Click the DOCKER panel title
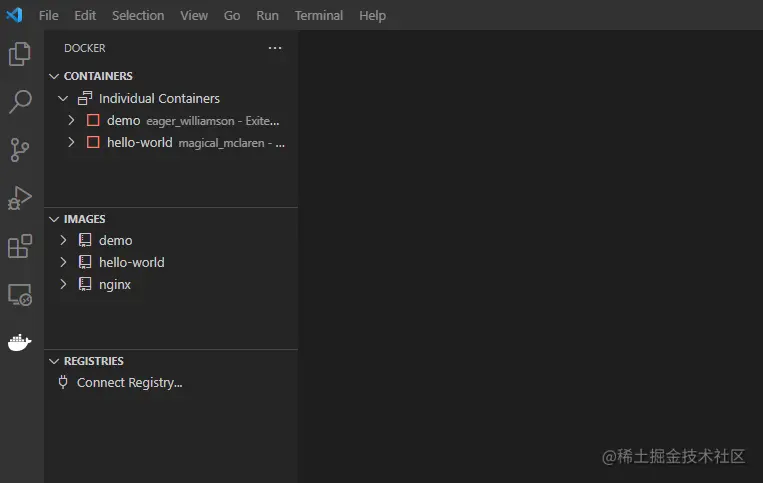Viewport: 763px width, 483px height. pos(85,48)
